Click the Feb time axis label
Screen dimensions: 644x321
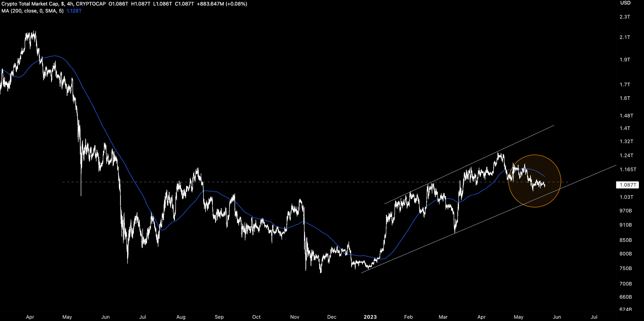point(408,317)
